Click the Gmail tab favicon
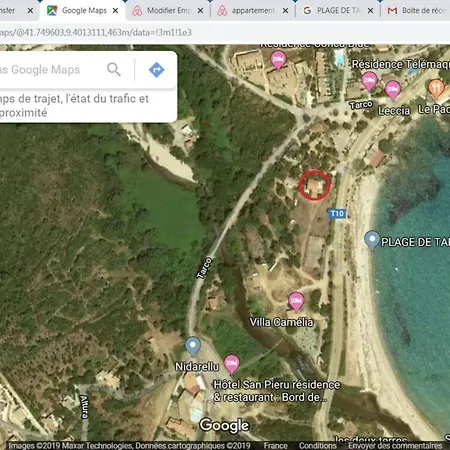Screen dimensions: 450x450 (392, 11)
